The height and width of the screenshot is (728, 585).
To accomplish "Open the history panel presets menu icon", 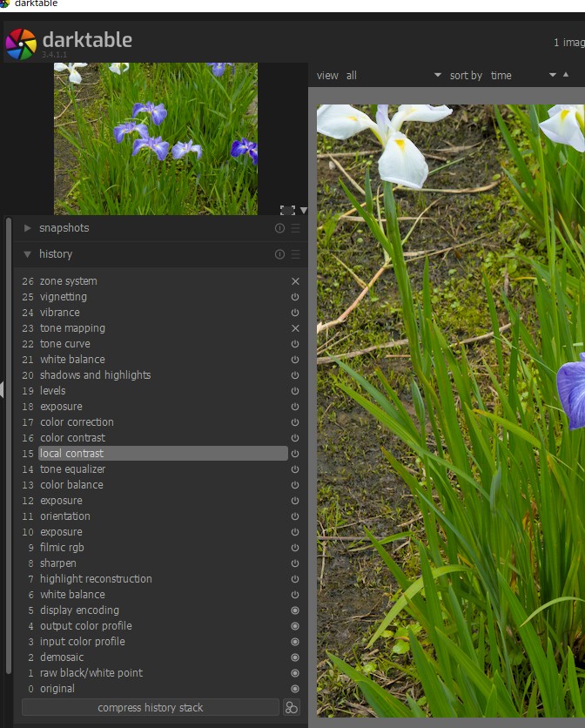I will click(295, 254).
